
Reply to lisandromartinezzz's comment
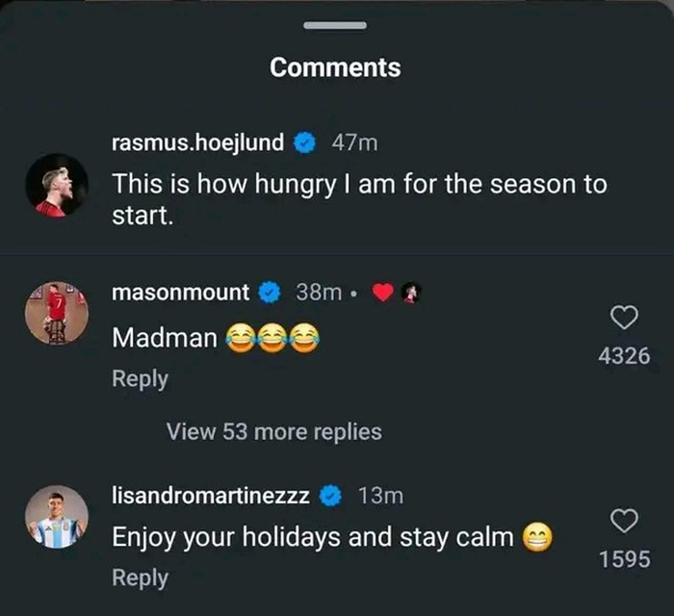(140, 577)
